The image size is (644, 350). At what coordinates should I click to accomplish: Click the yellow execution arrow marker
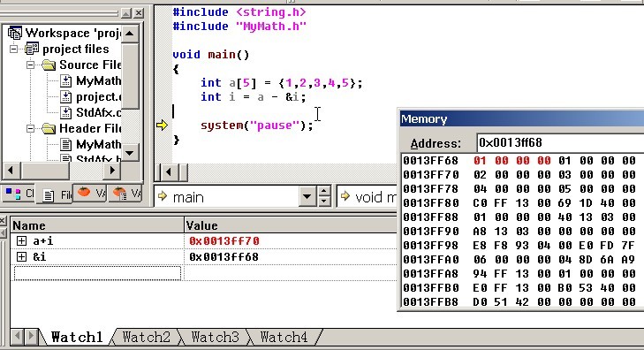[162, 126]
